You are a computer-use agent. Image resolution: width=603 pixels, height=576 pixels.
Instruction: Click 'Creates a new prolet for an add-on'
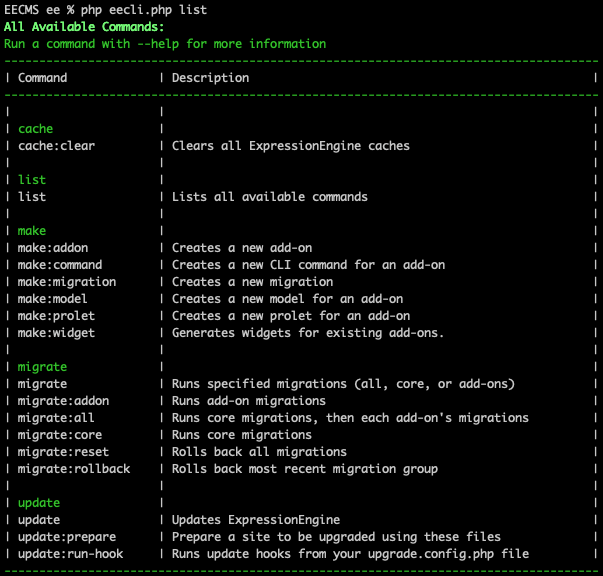(x=291, y=316)
